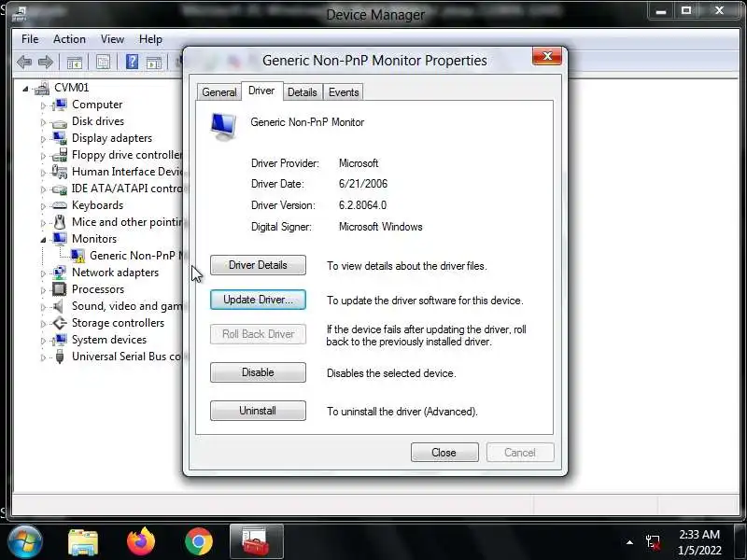Open File Explorer from the taskbar
747x560 pixels.
click(83, 542)
